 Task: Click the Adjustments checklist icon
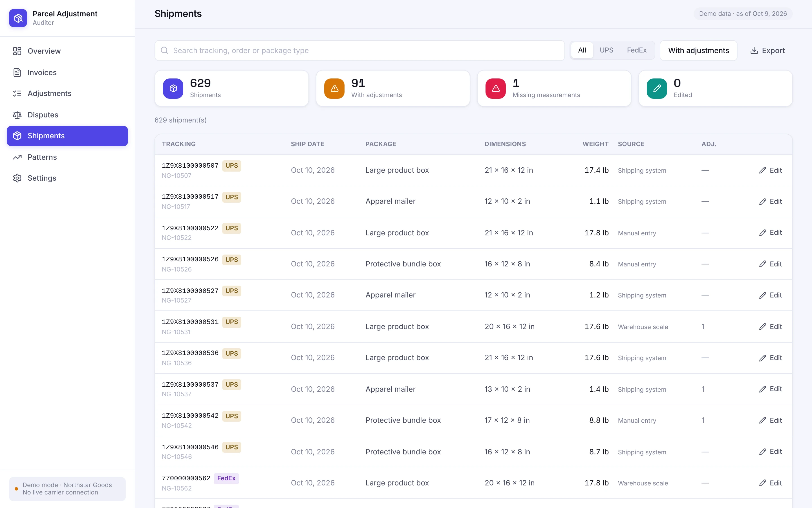17,93
